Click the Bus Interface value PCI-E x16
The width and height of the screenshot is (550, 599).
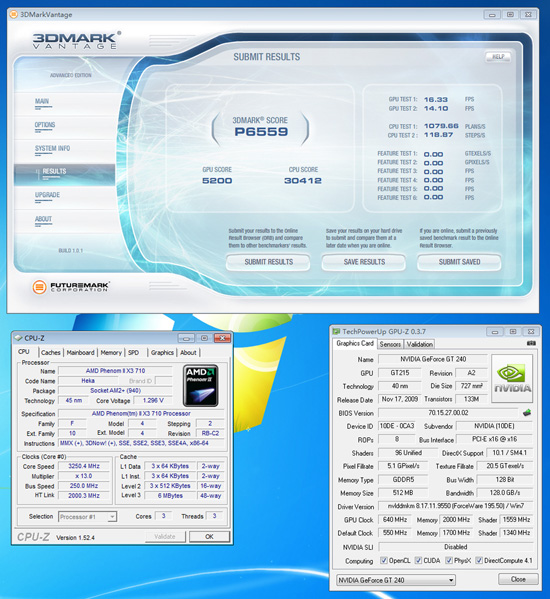[x=494, y=439]
